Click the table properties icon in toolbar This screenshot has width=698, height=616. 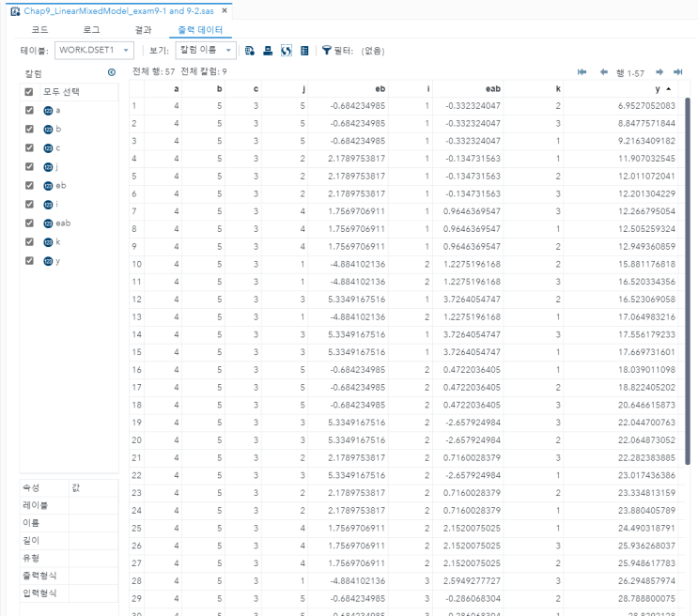(304, 51)
